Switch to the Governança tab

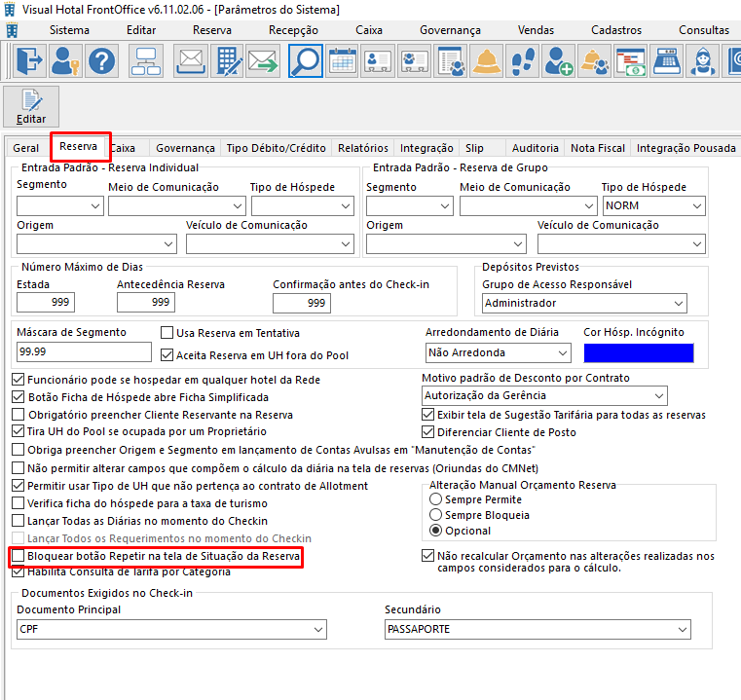click(185, 148)
